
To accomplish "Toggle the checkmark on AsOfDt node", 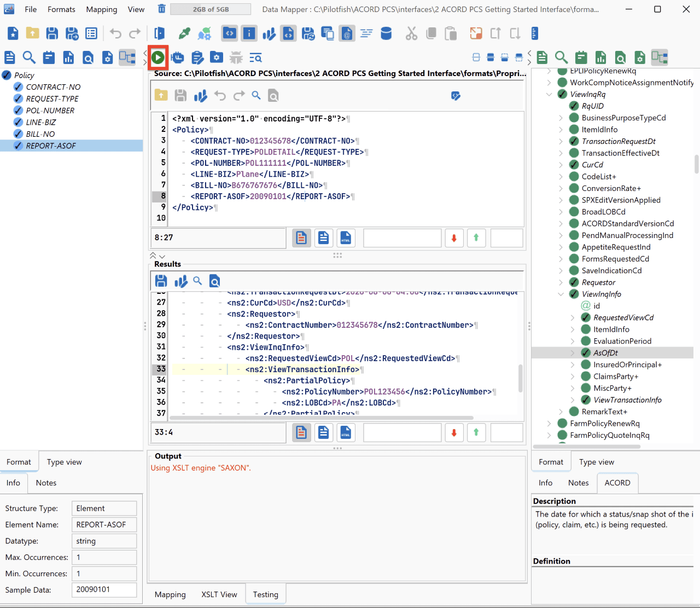I will 586,353.
